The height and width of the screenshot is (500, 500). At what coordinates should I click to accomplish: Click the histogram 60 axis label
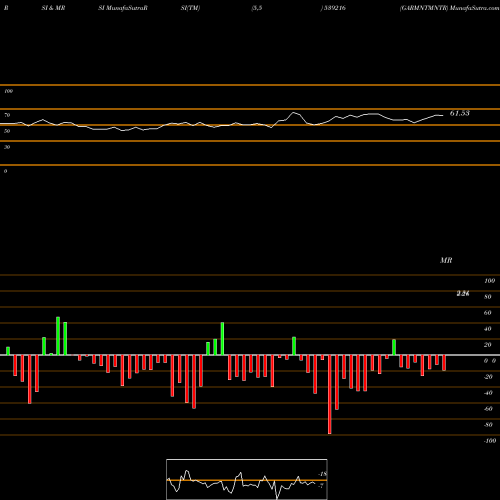click(488, 313)
